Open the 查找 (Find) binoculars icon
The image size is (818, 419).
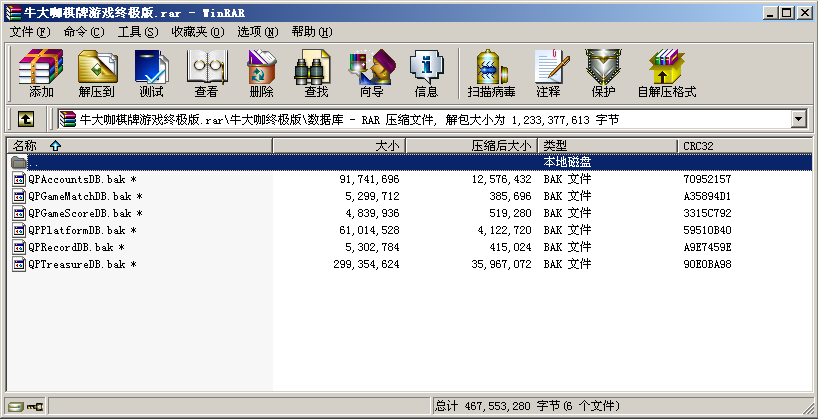[316, 74]
